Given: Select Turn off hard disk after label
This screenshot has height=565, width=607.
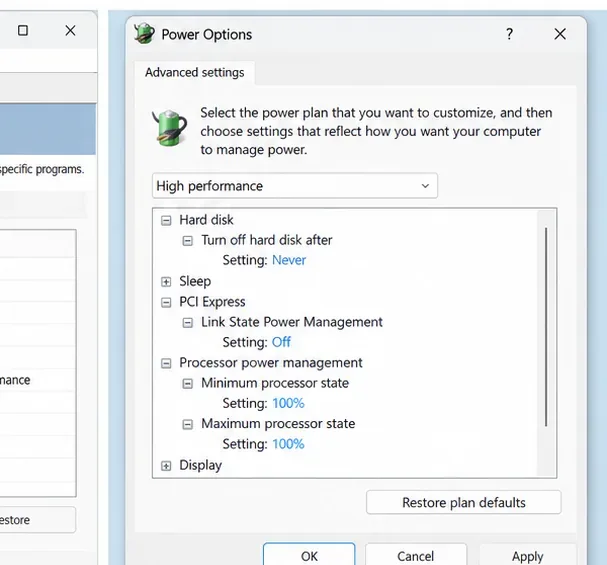Looking at the screenshot, I should [x=267, y=240].
